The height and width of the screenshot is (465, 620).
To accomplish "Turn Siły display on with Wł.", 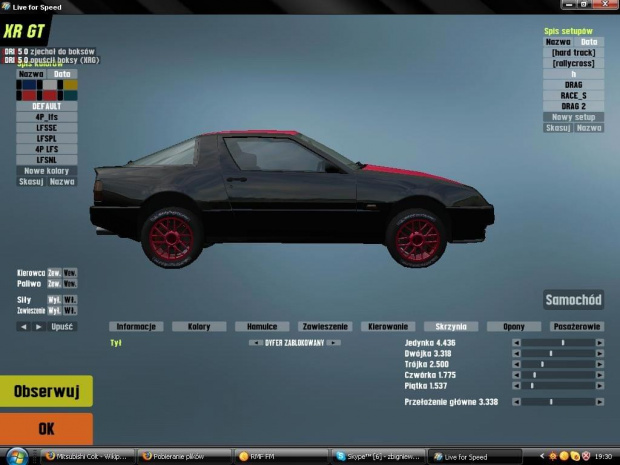I will point(70,300).
